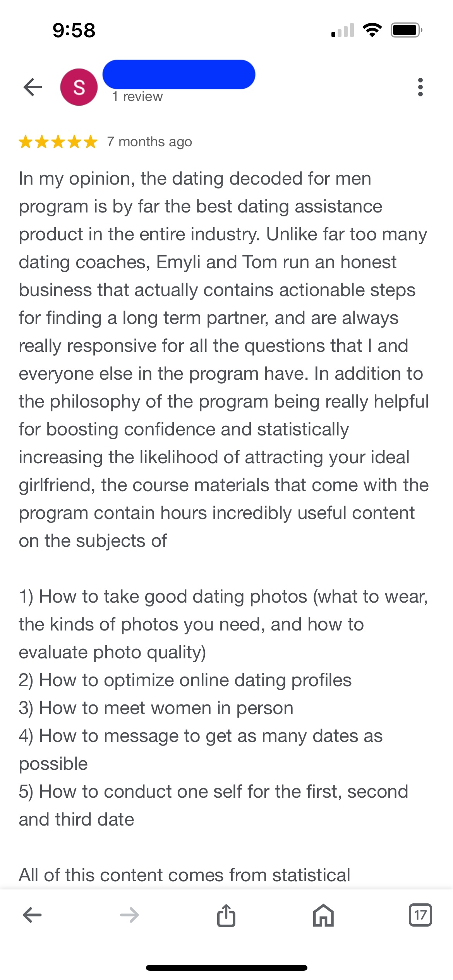Viewport: 453px width, 980px height.
Task: Tap the share icon in browser toolbar
Action: [226, 915]
